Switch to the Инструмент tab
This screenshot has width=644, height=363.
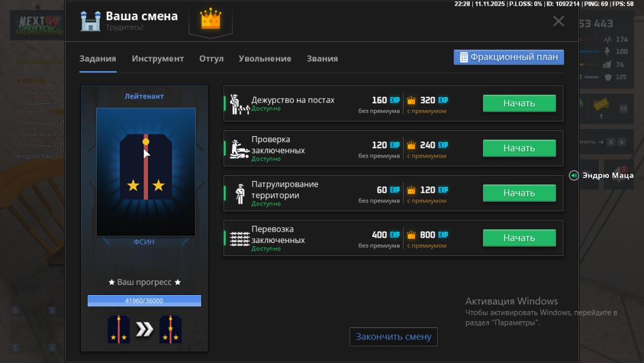pyautogui.click(x=157, y=59)
